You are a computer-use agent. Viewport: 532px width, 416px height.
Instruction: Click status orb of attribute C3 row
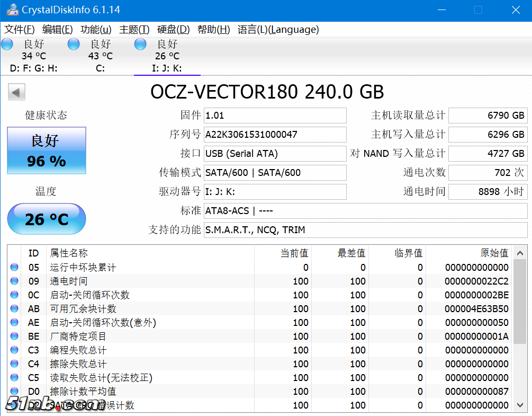[x=14, y=350]
